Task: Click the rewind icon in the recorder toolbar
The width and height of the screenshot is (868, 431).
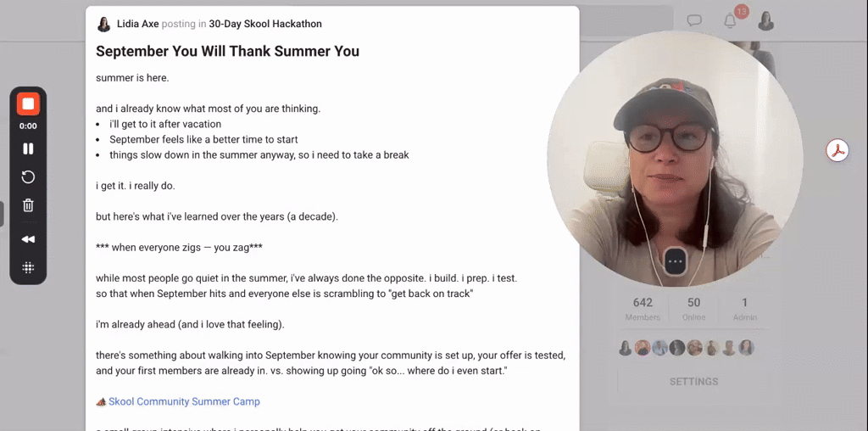Action: coord(28,239)
